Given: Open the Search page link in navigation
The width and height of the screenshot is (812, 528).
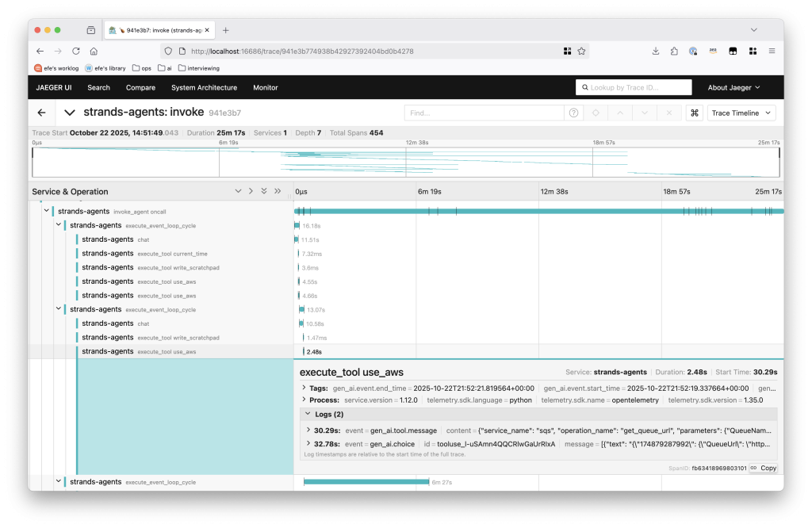Looking at the screenshot, I should (98, 87).
